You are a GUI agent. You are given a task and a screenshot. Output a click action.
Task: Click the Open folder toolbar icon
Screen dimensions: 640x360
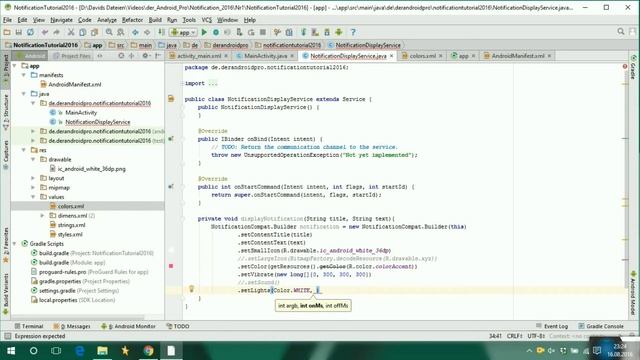point(7,32)
